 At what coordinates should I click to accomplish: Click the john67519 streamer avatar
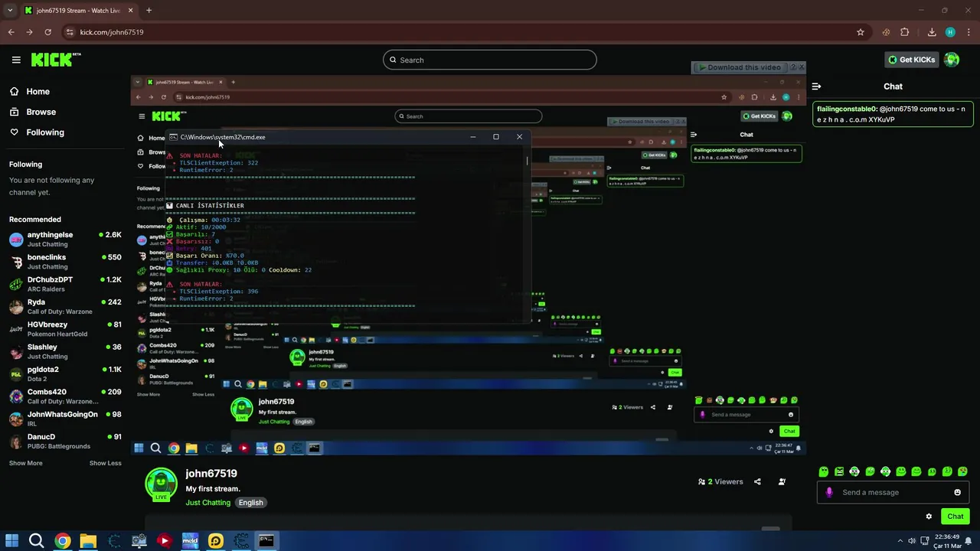(x=161, y=484)
